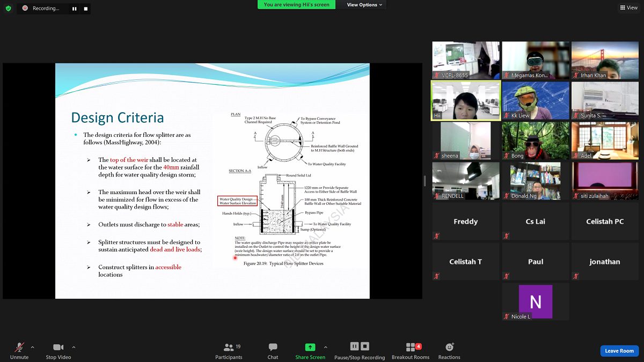The width and height of the screenshot is (644, 362).
Task: Click Pause/Stop Recording in toolbar
Action: pyautogui.click(x=360, y=351)
